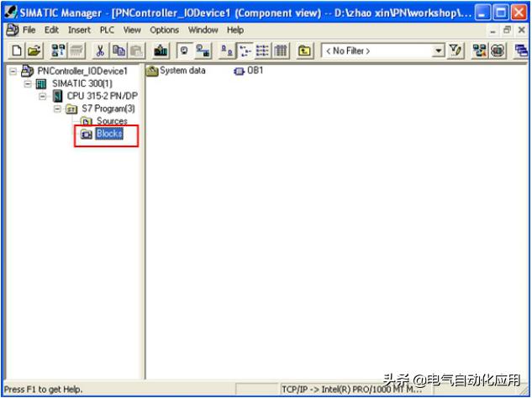Click the station icon beside SIMATIC 300(1)

point(41,84)
